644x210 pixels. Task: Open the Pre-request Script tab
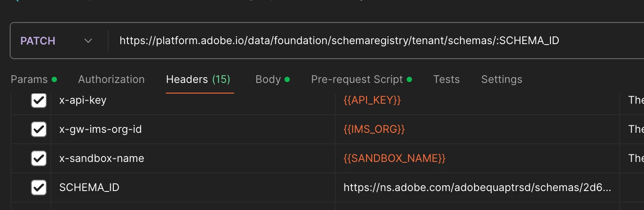(x=357, y=79)
